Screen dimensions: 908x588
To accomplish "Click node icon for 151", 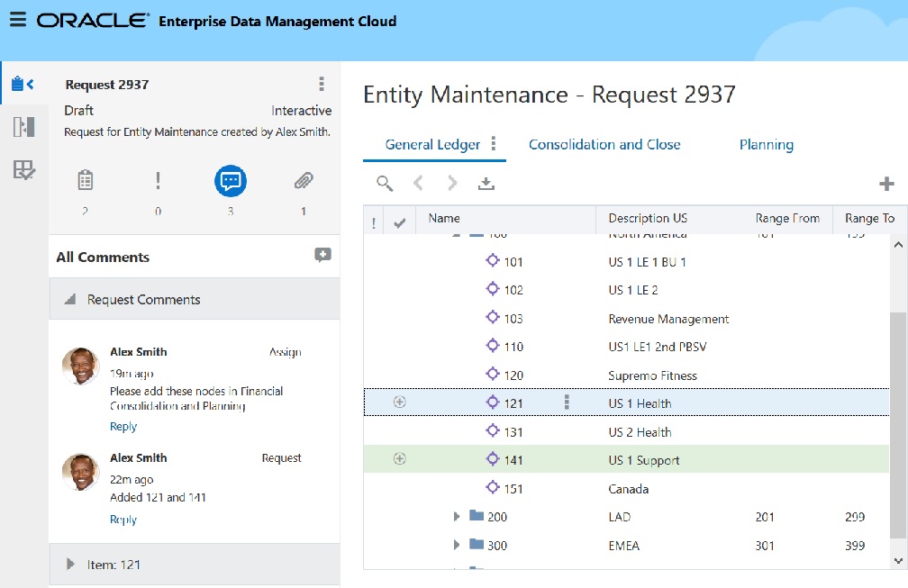I will point(492,487).
